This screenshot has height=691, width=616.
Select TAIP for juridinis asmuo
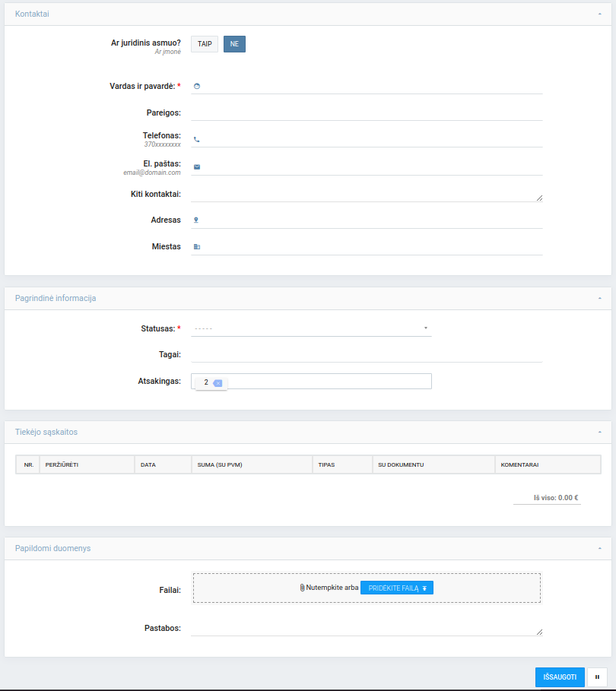pos(205,45)
